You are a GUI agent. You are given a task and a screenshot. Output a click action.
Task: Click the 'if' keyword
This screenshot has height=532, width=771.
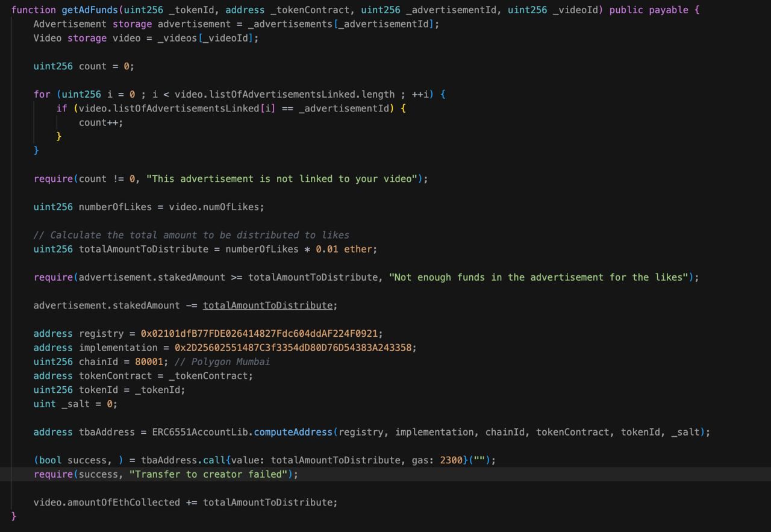61,108
